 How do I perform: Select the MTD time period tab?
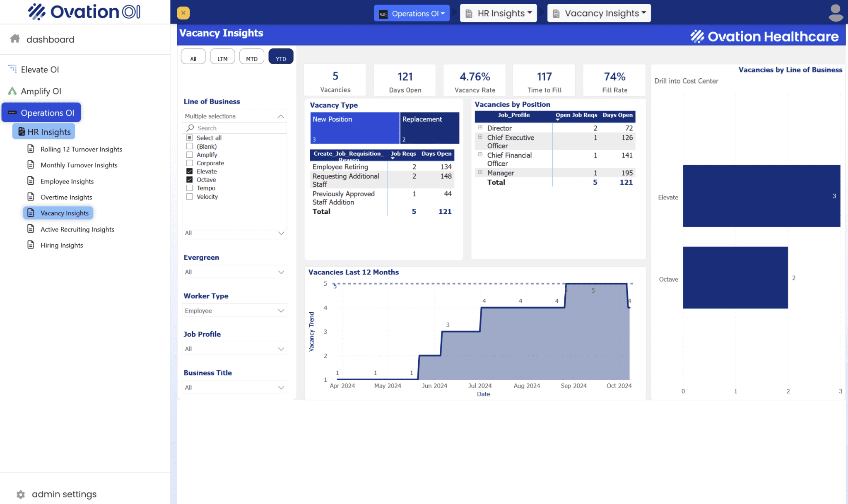click(252, 57)
